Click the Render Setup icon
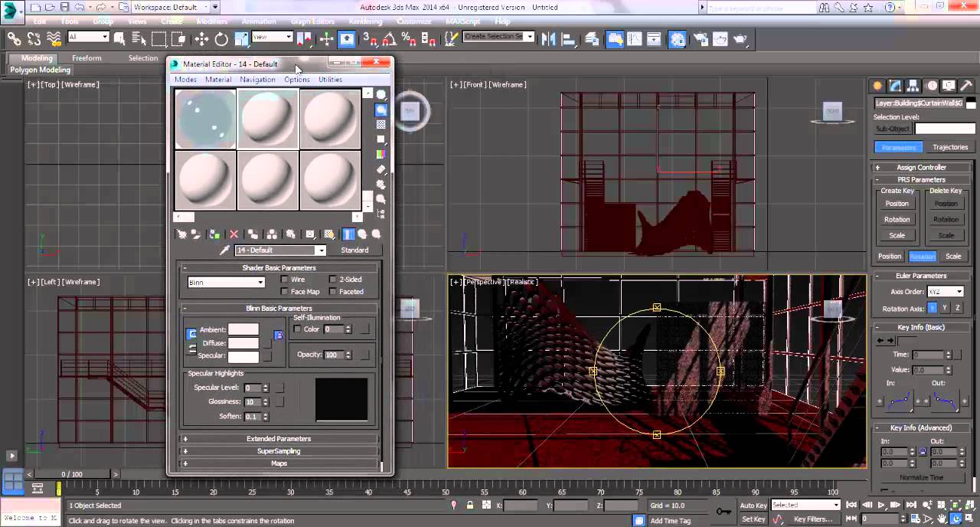 [x=701, y=38]
